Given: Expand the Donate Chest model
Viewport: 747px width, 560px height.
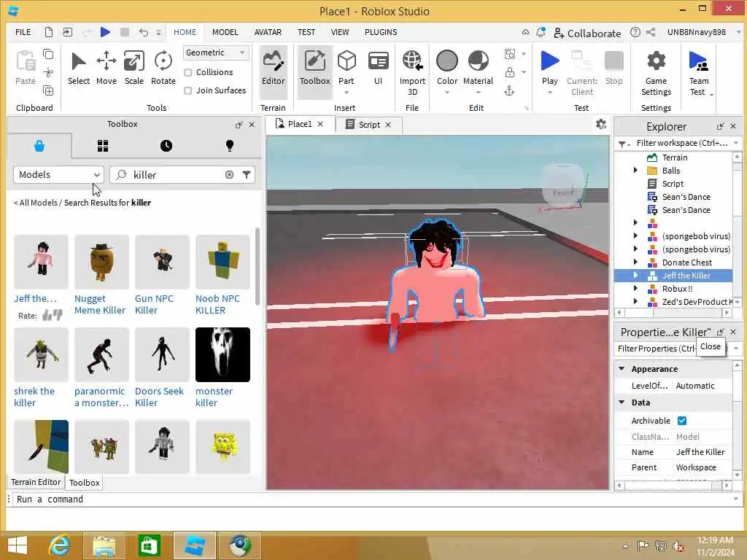Looking at the screenshot, I should (635, 262).
